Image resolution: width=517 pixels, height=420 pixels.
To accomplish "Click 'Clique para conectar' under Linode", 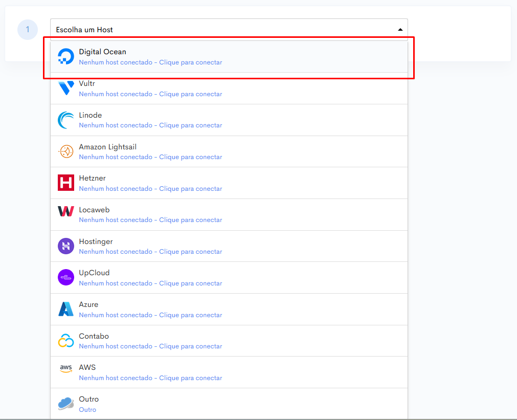I will coord(191,125).
